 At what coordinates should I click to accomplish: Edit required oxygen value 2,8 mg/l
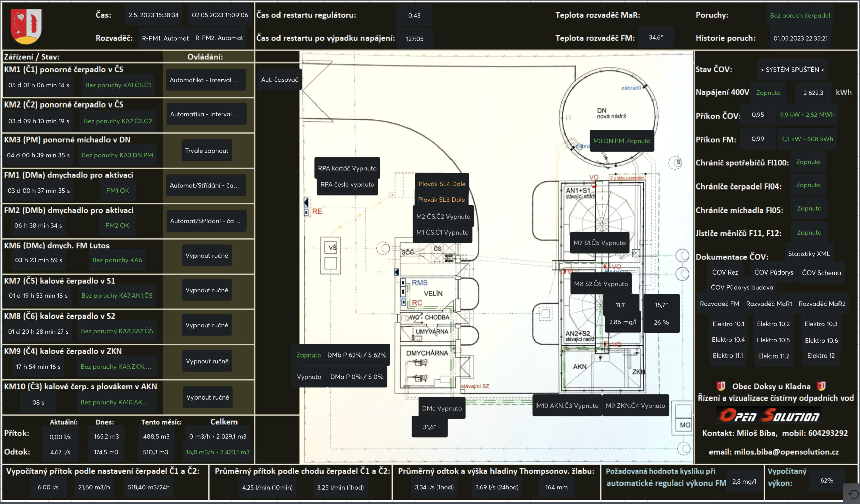pyautogui.click(x=744, y=481)
